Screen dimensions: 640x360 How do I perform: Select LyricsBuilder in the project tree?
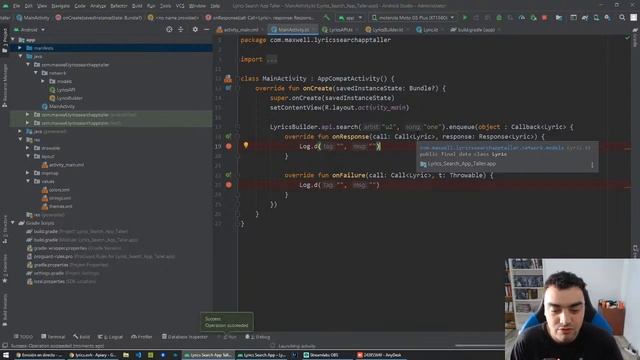[66, 98]
